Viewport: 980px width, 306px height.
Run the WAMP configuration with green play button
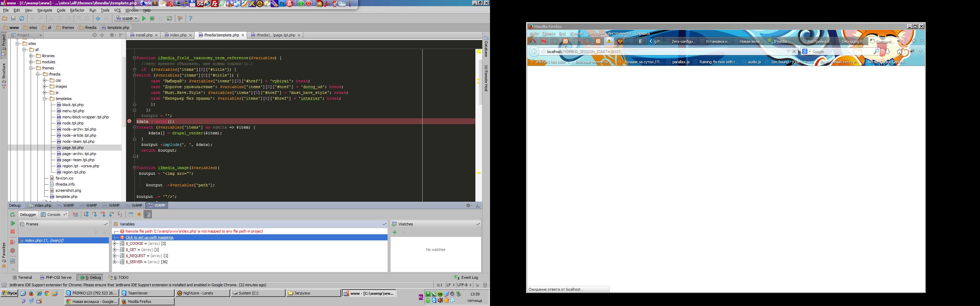coord(144,19)
